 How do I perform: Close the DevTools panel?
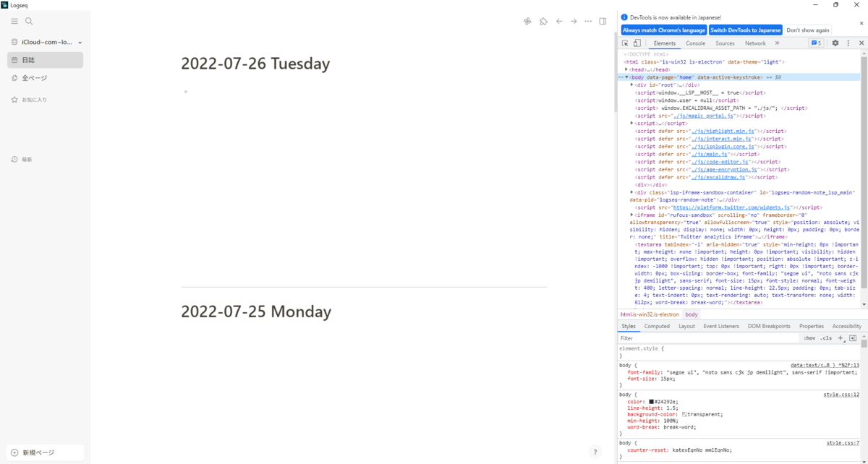[861, 43]
